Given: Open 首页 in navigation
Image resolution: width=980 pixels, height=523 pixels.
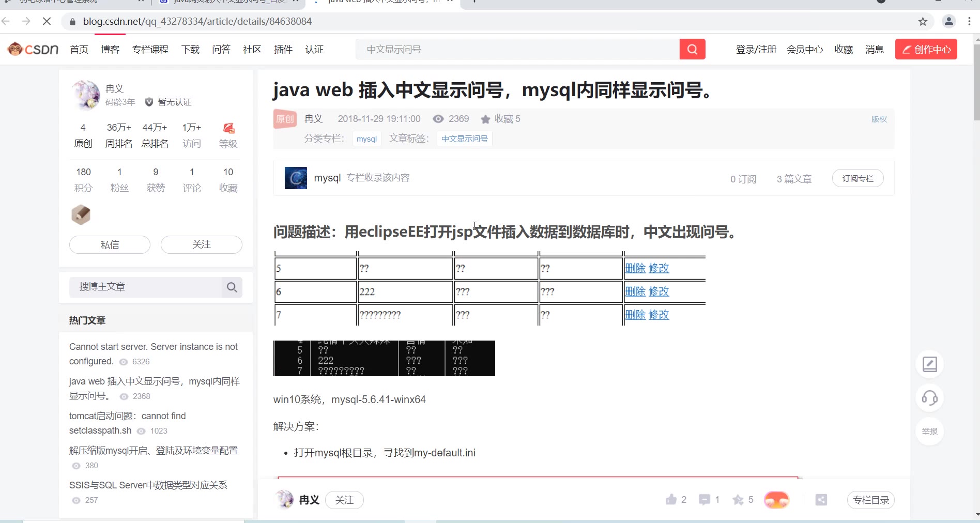Looking at the screenshot, I should (x=79, y=49).
